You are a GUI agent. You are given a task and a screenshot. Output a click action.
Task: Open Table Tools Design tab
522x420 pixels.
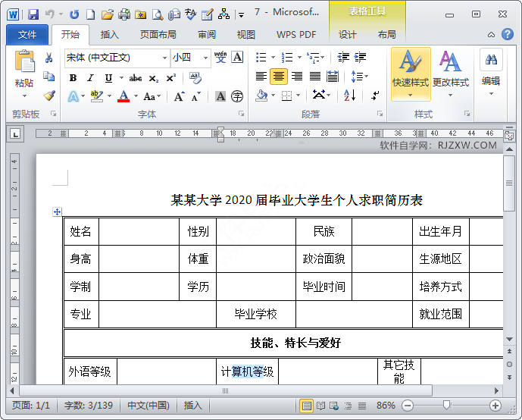point(348,34)
